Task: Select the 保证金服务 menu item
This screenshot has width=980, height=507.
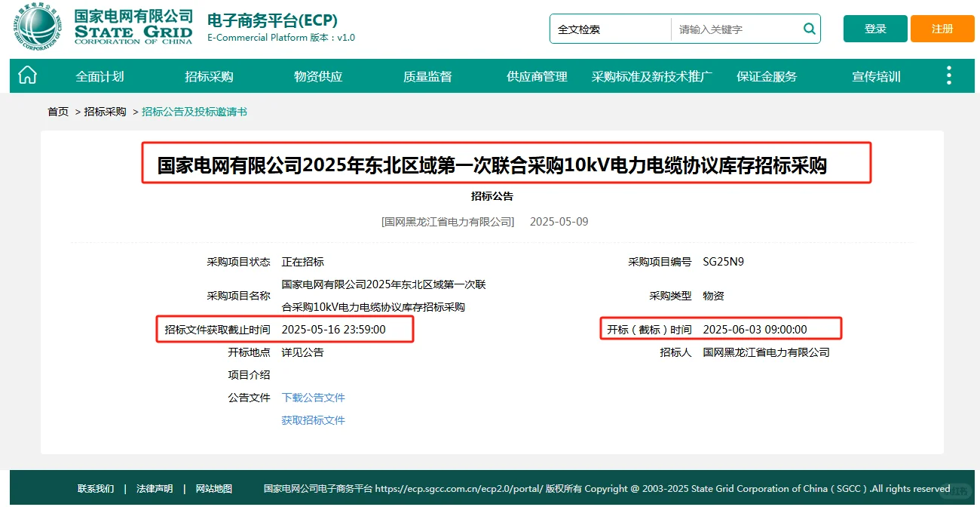Action: point(766,75)
